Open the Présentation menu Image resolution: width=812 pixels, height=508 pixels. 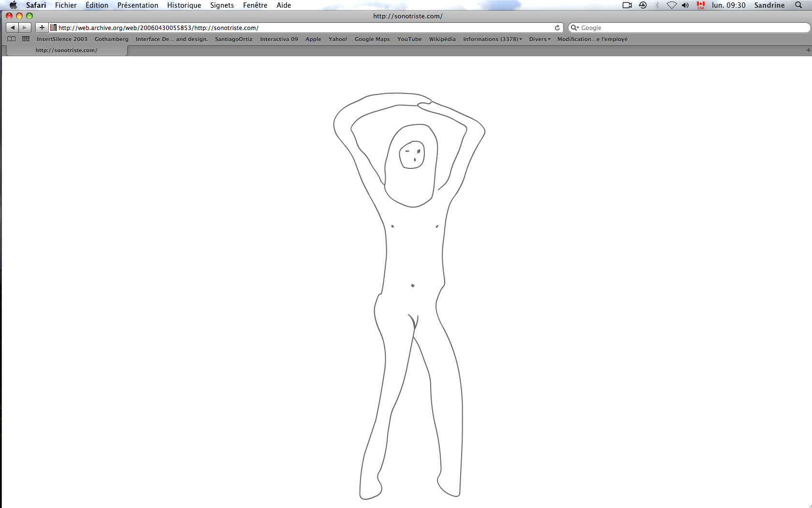coord(138,5)
